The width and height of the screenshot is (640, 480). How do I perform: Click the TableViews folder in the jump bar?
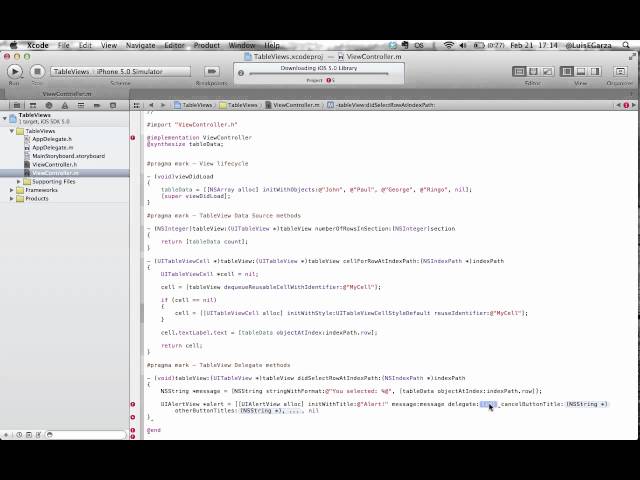point(239,105)
